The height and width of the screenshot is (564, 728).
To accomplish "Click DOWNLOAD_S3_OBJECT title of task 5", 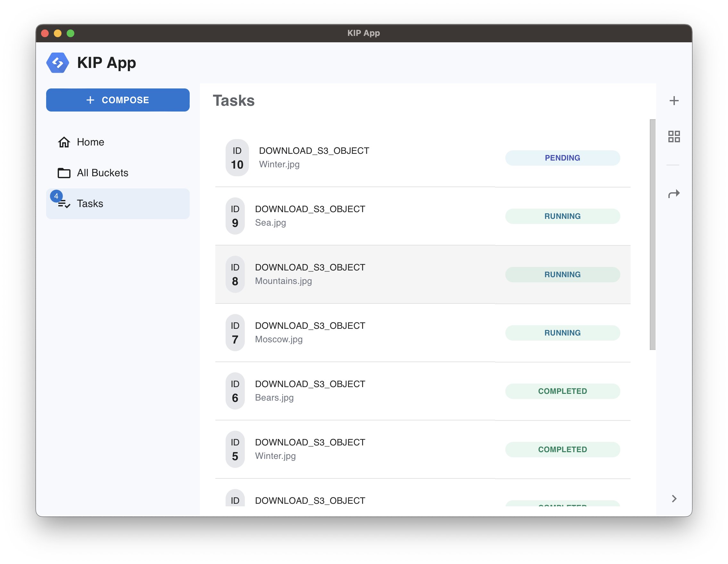I will (310, 443).
